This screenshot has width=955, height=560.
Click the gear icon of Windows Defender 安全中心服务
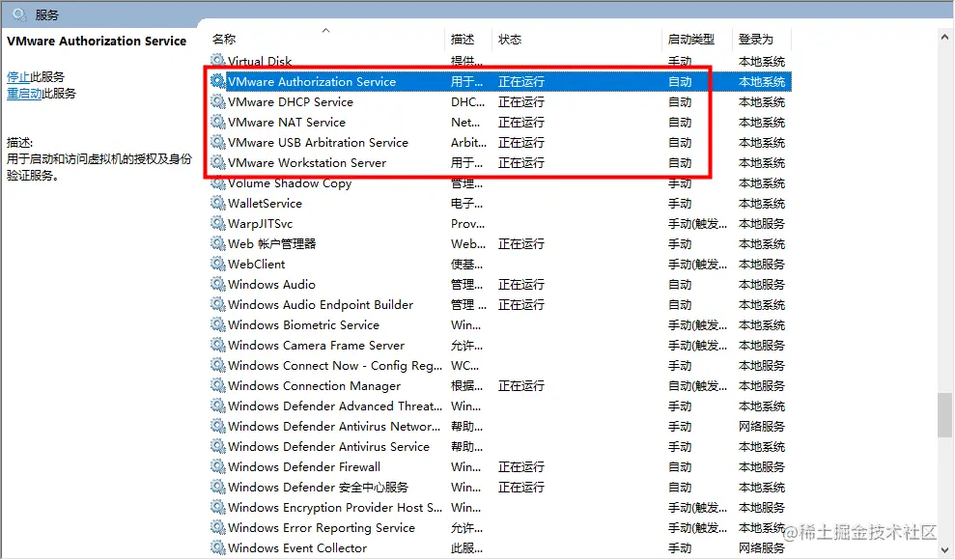point(218,487)
